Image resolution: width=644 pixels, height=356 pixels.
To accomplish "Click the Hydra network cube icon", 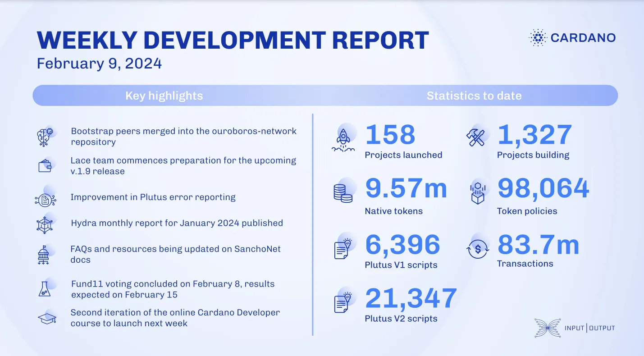I will [x=44, y=225].
